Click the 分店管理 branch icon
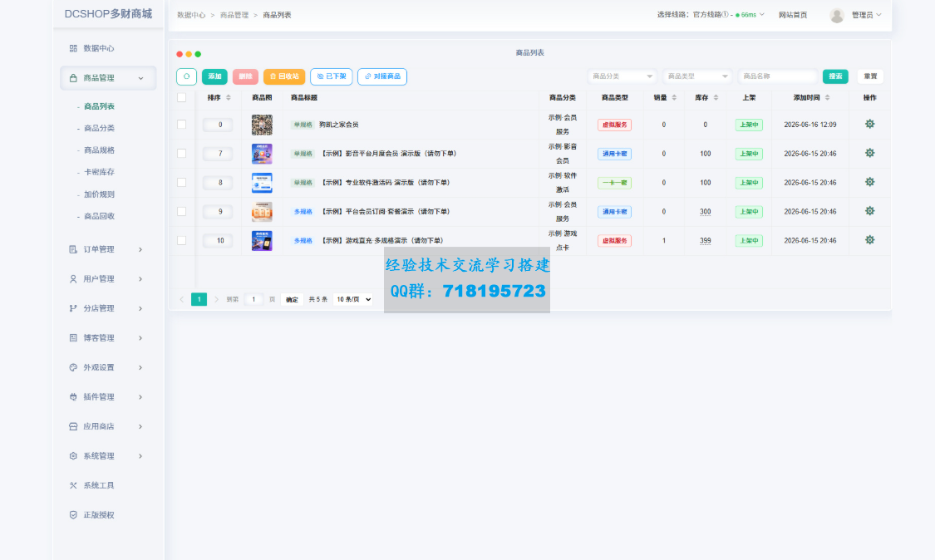 tap(73, 308)
